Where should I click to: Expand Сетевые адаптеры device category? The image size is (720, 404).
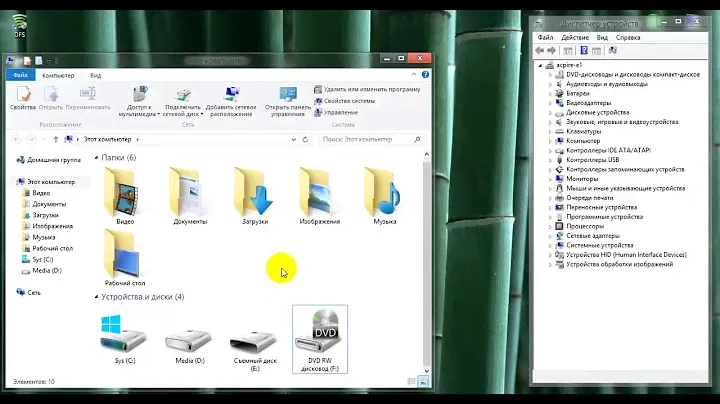551,236
